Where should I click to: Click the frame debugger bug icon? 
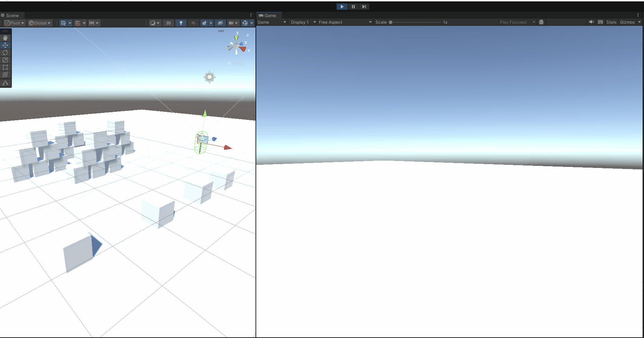(541, 22)
